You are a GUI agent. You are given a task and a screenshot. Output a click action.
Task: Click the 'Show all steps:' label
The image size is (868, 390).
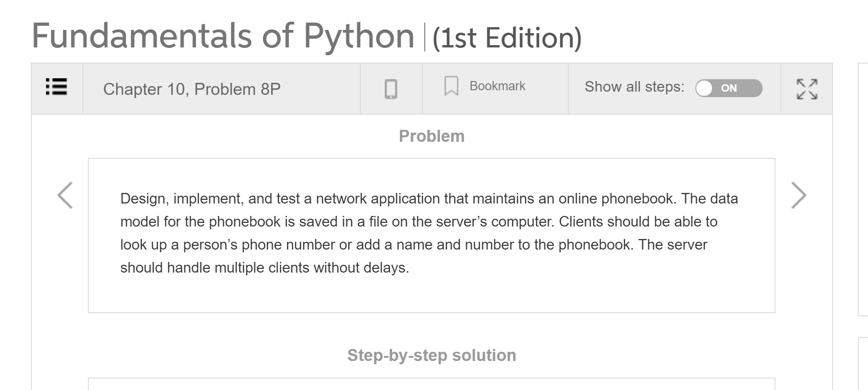634,87
